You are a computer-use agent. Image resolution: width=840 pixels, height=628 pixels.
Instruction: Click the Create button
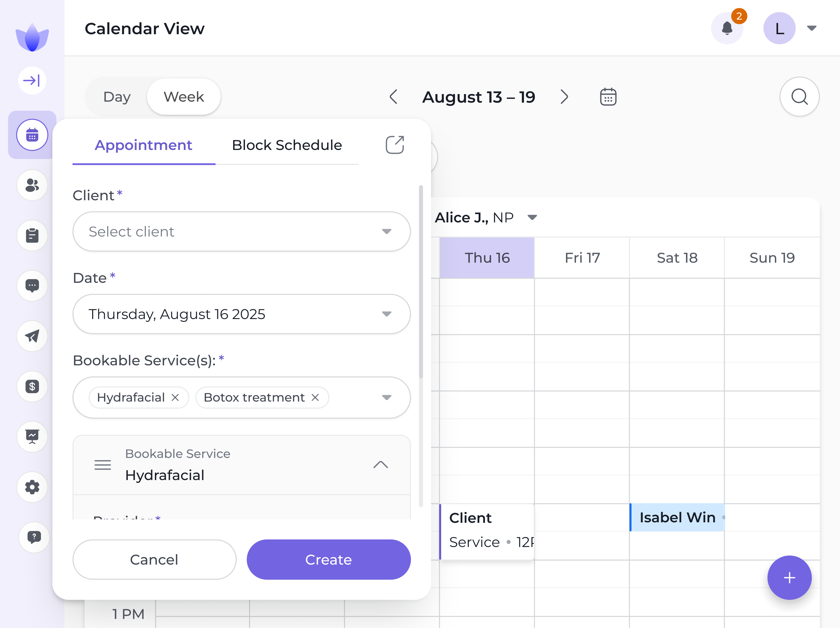[329, 560]
